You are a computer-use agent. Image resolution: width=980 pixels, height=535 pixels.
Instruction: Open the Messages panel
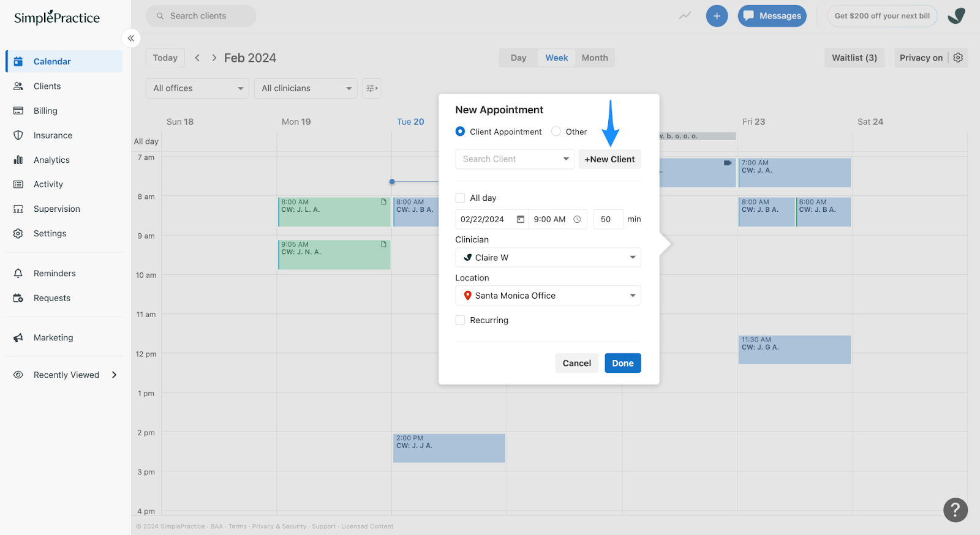click(772, 15)
